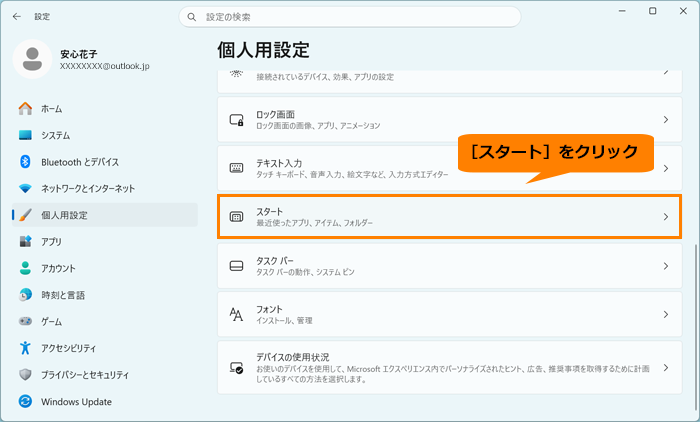Click the 個人用設定 paintbrush icon
The width and height of the screenshot is (700, 422).
(25, 215)
